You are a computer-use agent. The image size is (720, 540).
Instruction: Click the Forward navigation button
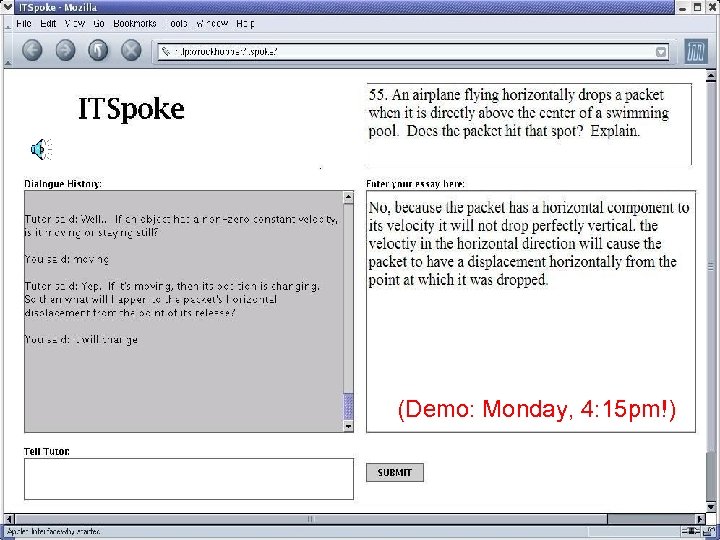point(65,51)
